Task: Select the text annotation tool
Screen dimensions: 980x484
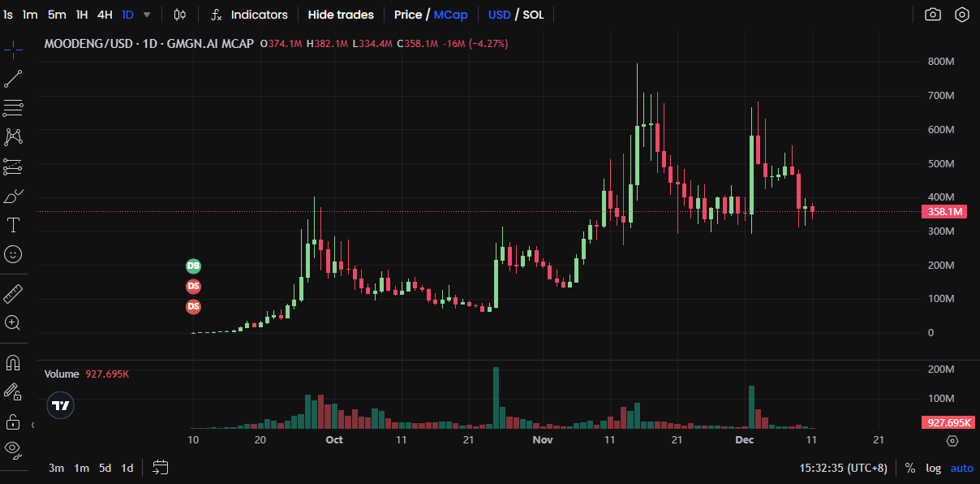Action: (13, 225)
